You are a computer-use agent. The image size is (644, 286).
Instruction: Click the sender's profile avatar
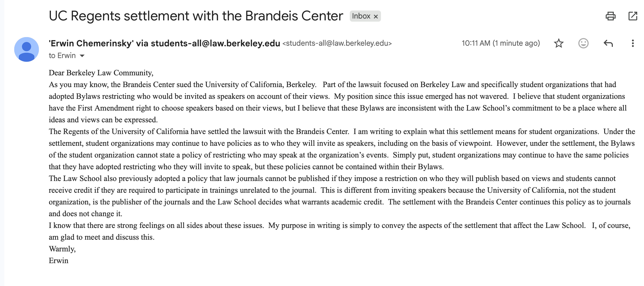click(27, 49)
